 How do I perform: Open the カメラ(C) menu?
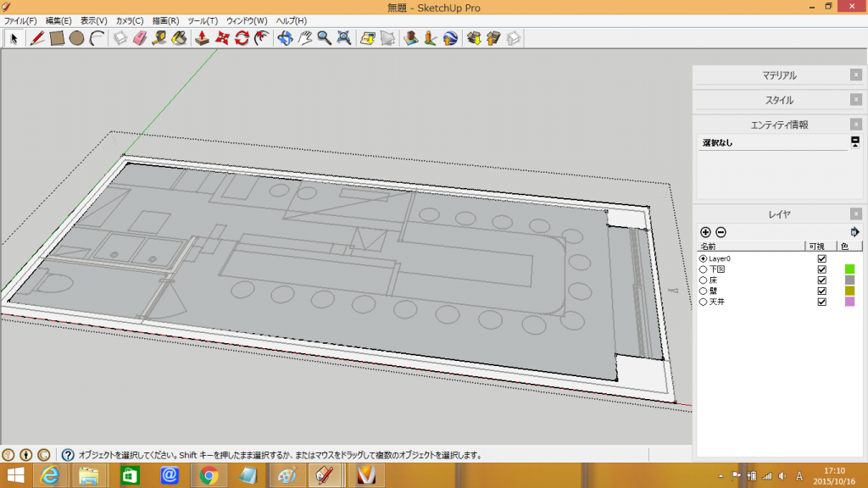click(x=129, y=20)
